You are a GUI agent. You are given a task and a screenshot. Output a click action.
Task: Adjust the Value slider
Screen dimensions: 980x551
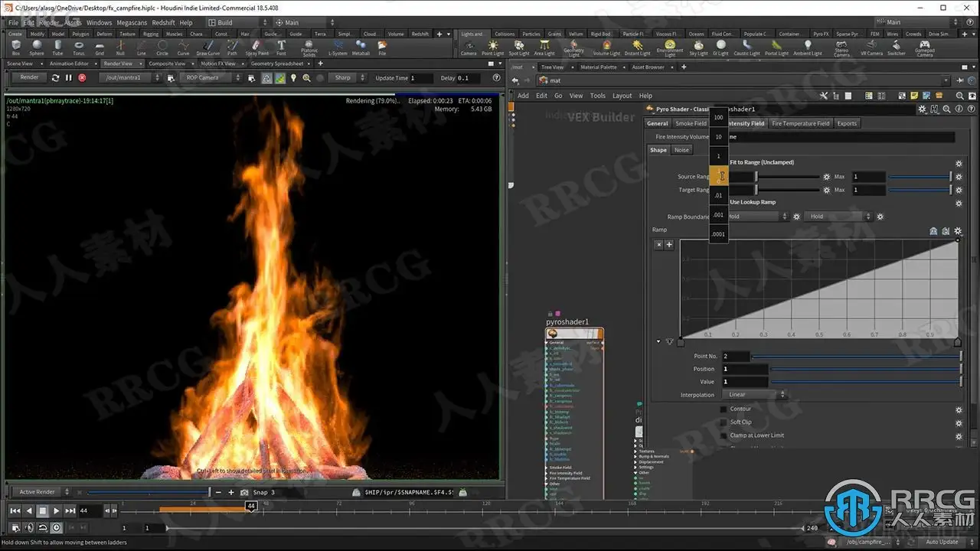click(x=866, y=382)
